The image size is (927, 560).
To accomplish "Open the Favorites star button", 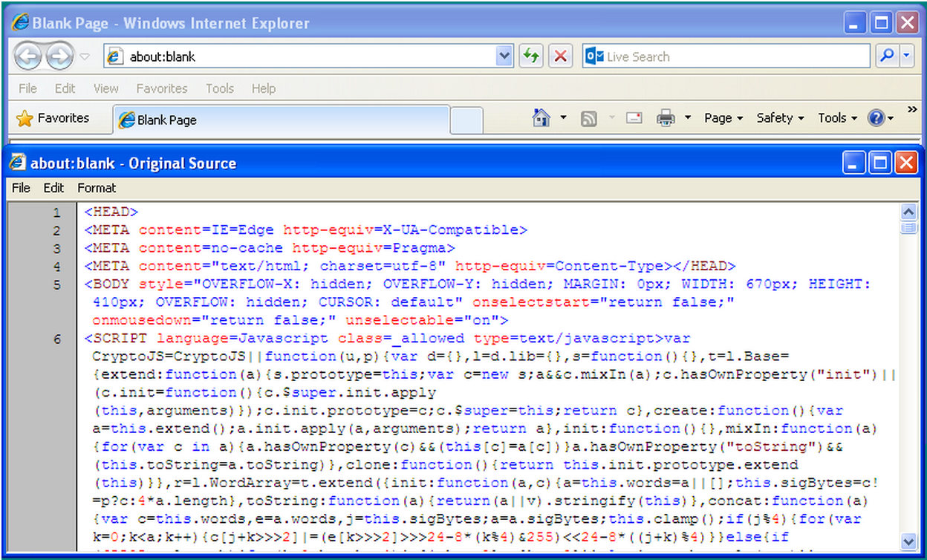I will (53, 118).
